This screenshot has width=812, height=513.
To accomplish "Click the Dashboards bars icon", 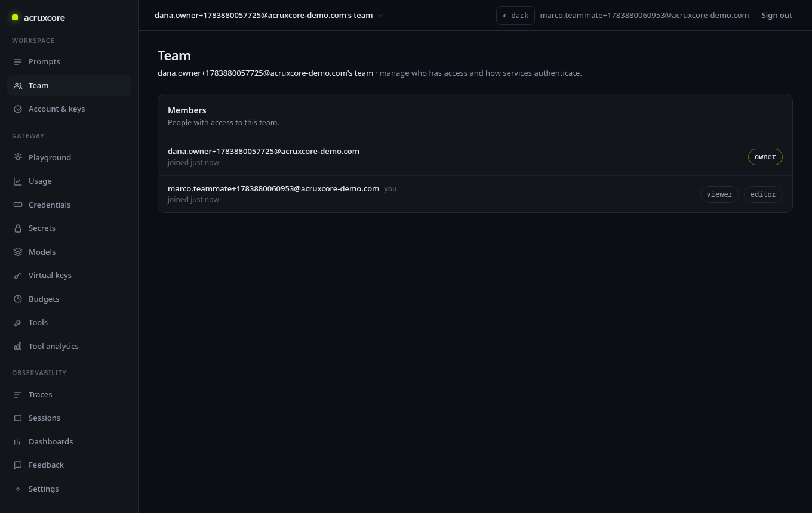I will 18,441.
